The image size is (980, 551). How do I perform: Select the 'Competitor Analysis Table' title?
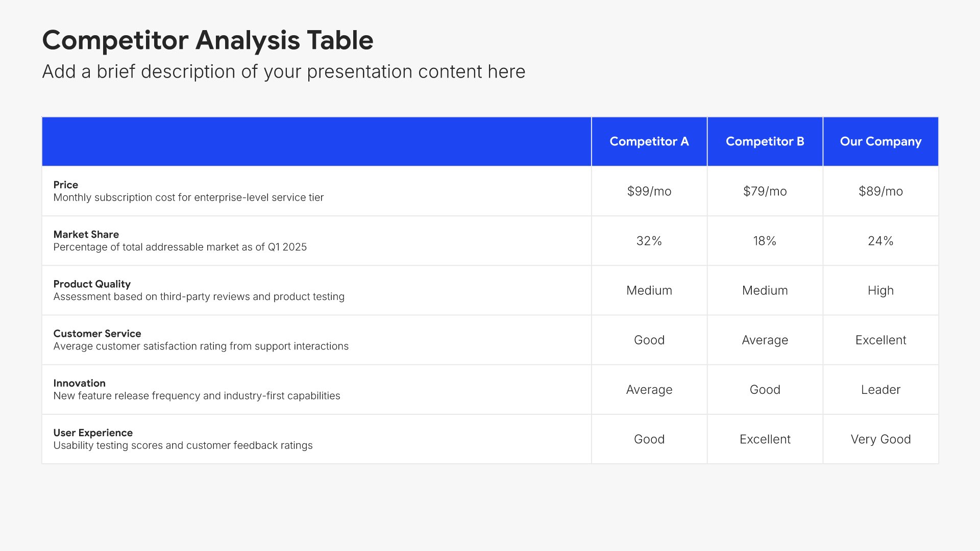[x=208, y=40]
